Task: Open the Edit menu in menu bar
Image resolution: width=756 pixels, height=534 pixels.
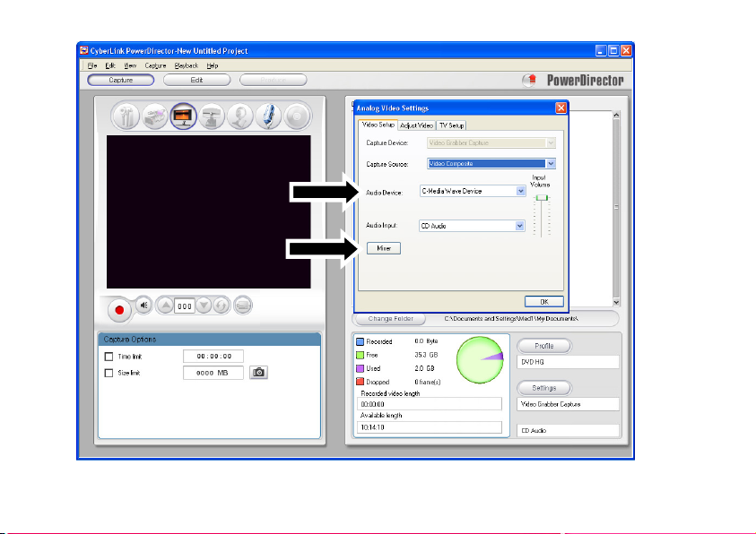Action: 110,65
